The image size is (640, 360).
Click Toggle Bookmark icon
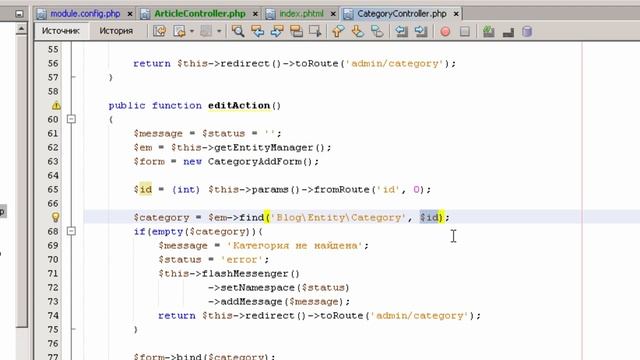pos(377,31)
